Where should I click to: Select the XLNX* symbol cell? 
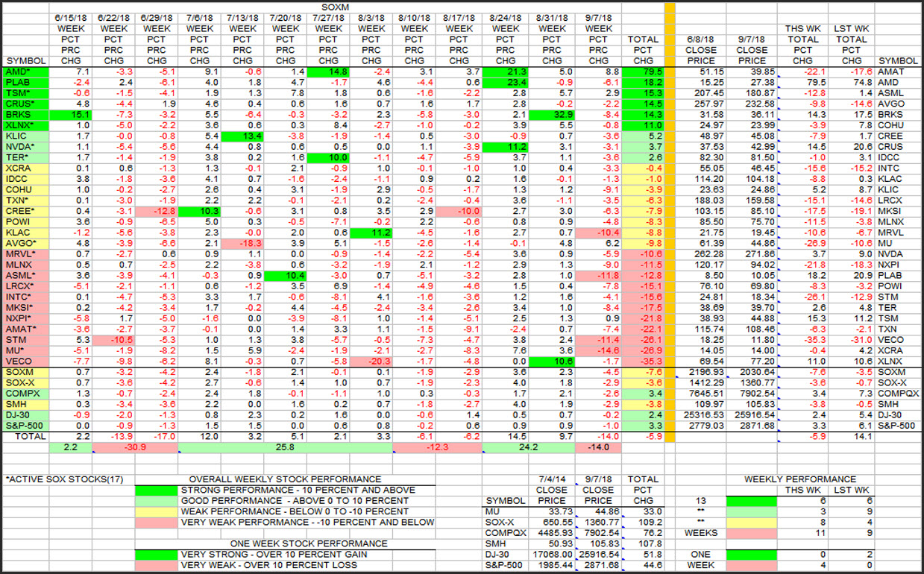click(25, 127)
